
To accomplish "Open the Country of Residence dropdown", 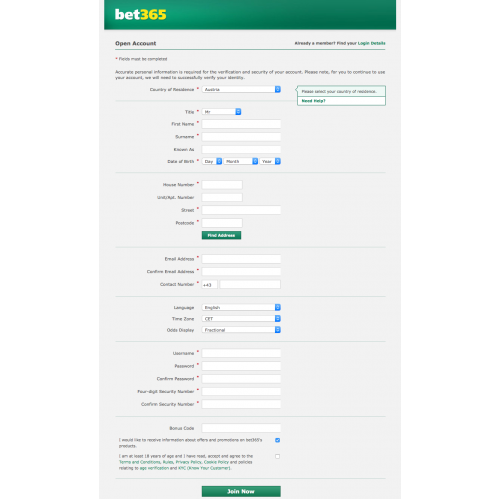I will coord(241,89).
